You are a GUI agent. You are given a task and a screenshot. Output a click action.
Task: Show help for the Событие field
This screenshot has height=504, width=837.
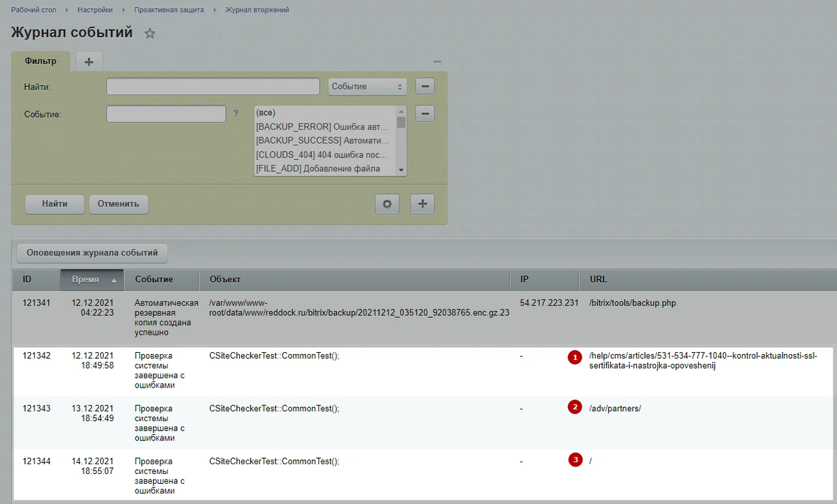click(x=236, y=113)
